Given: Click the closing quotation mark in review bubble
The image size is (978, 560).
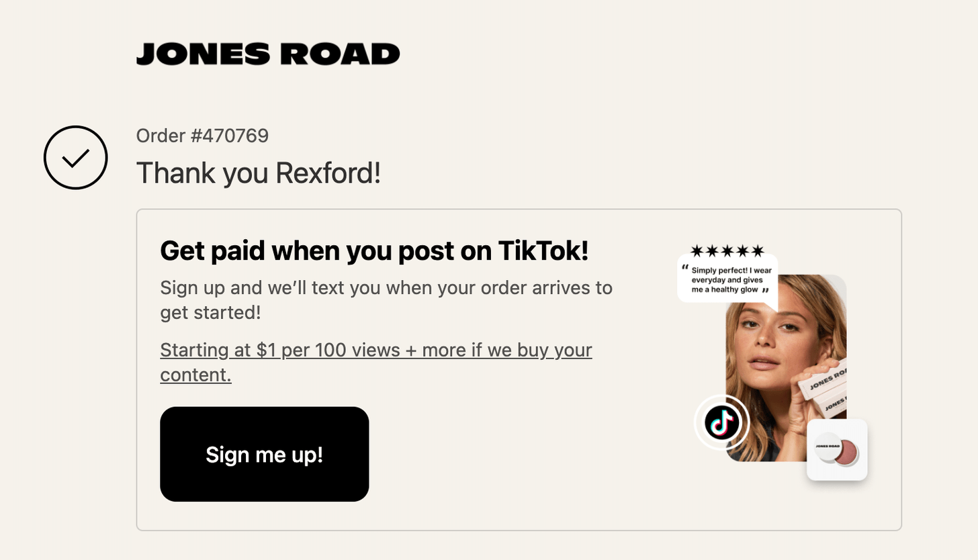Looking at the screenshot, I should point(765,291).
